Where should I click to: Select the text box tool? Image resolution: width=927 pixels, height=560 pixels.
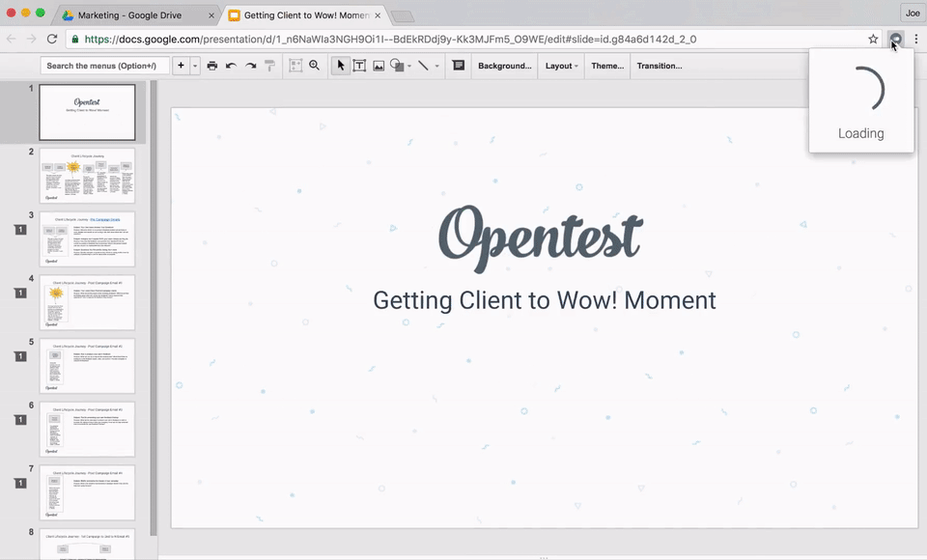359,66
